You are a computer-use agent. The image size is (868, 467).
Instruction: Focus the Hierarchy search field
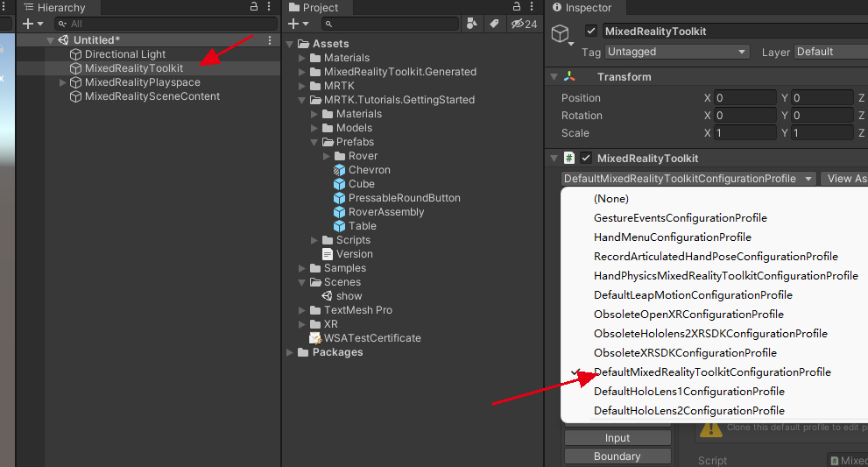point(166,24)
